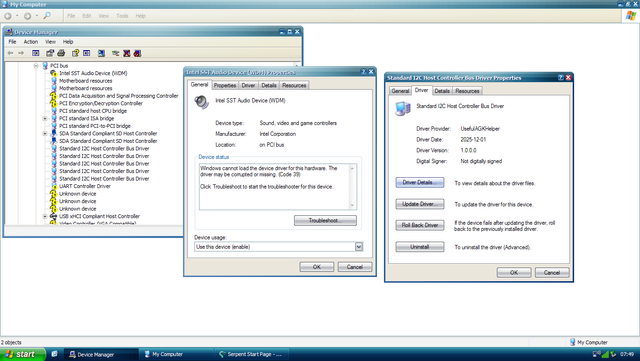Click the Uninstall button in I2C Properties

click(420, 247)
